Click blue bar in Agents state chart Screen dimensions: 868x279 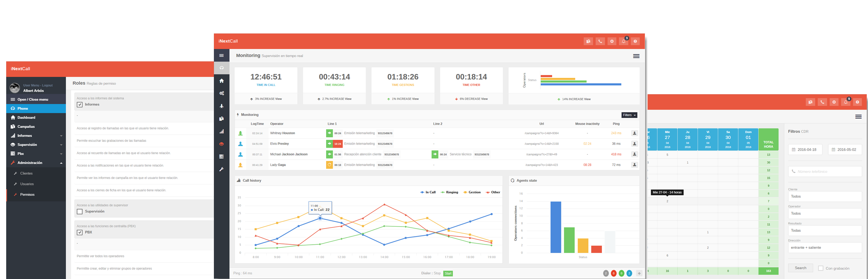[x=556, y=227]
